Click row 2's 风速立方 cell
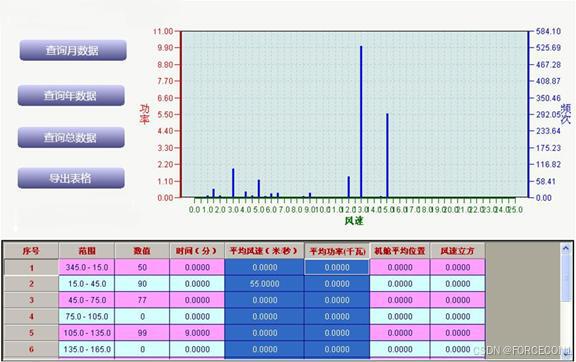This screenshot has width=576, height=362. click(x=458, y=284)
